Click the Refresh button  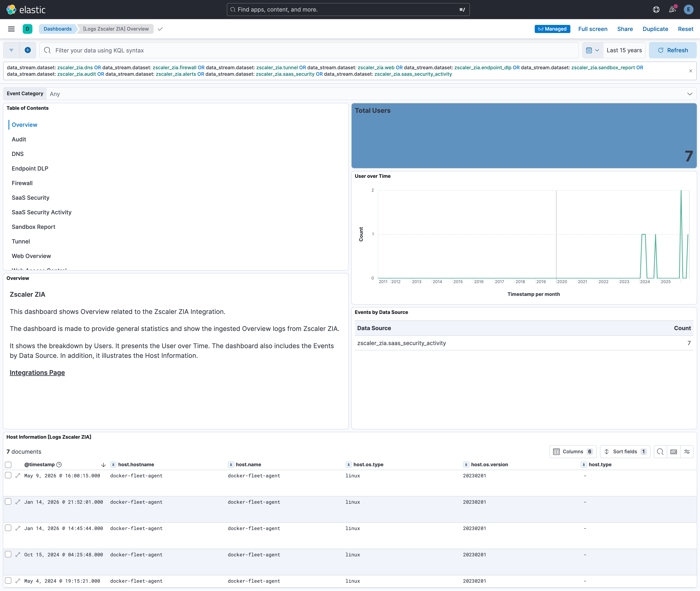672,50
